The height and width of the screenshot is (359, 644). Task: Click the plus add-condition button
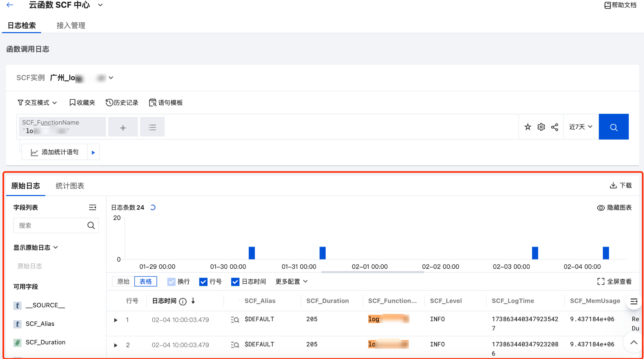123,127
